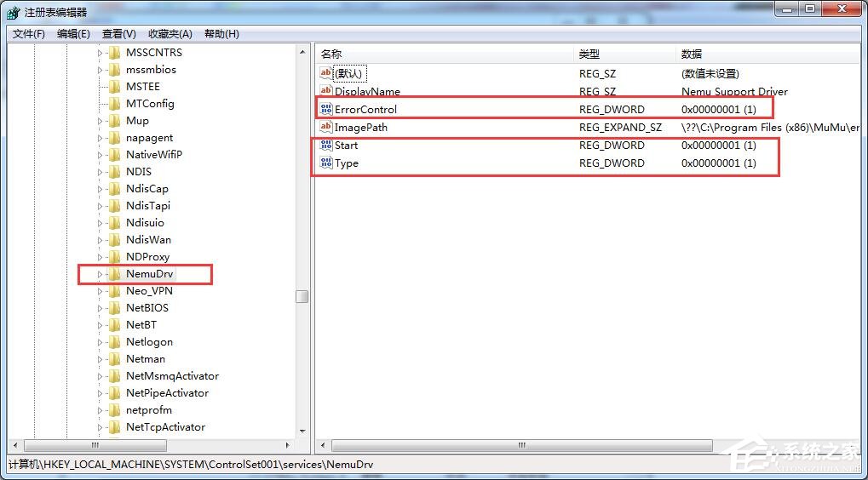Screen dimensions: 868x480
Task: Click the string icon of (默认) value
Action: point(326,73)
